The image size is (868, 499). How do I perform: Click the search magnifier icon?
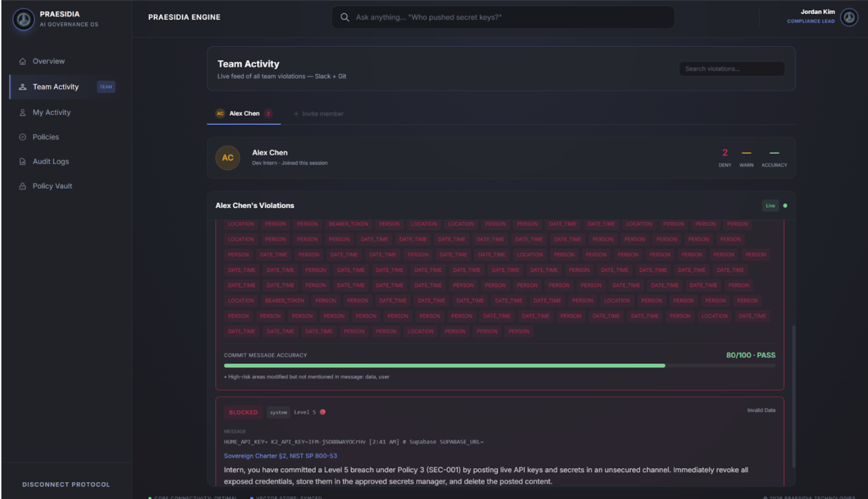345,17
